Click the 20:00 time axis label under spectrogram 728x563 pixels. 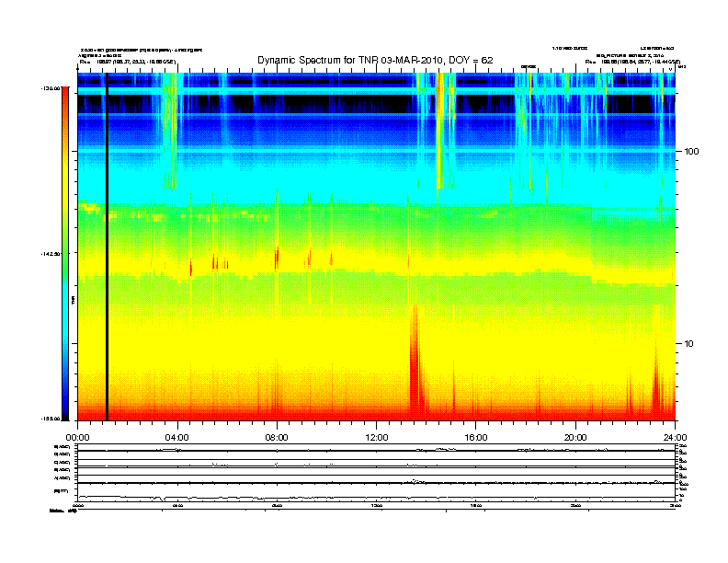pyautogui.click(x=575, y=438)
